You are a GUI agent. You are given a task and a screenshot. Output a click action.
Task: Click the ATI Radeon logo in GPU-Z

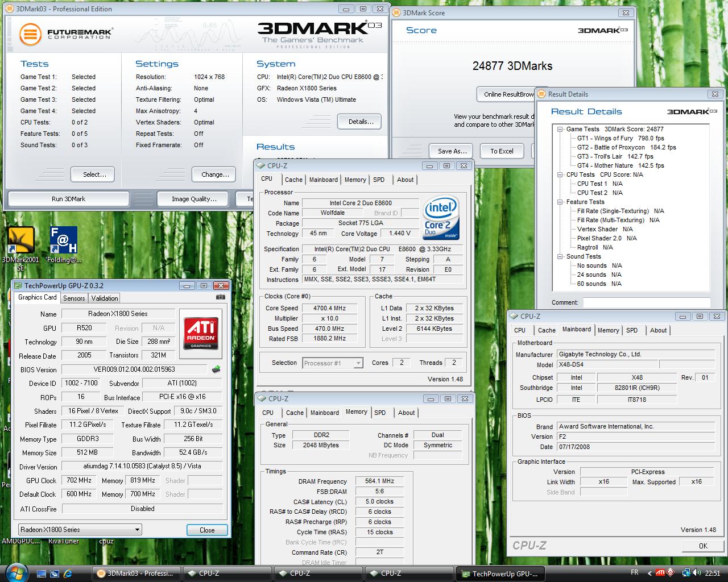coord(201,334)
